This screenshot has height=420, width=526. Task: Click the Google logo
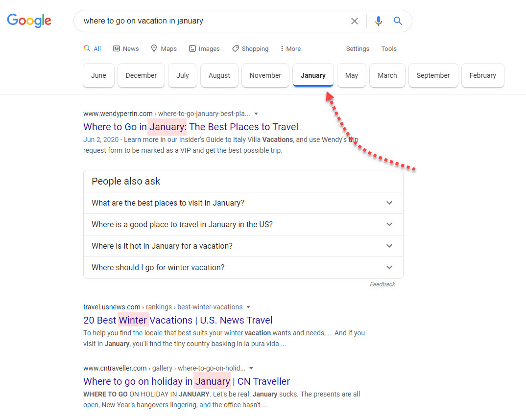(29, 21)
